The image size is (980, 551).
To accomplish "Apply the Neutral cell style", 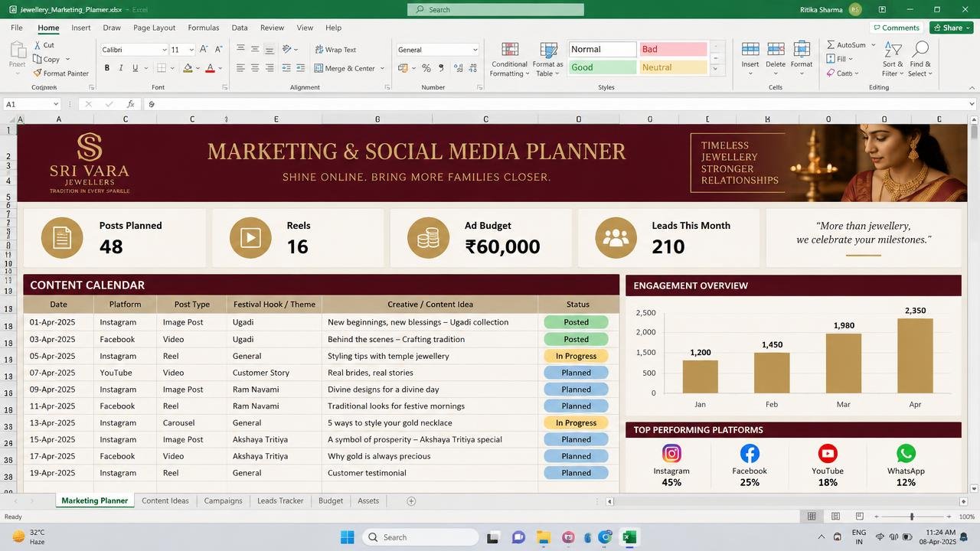I will (x=673, y=67).
